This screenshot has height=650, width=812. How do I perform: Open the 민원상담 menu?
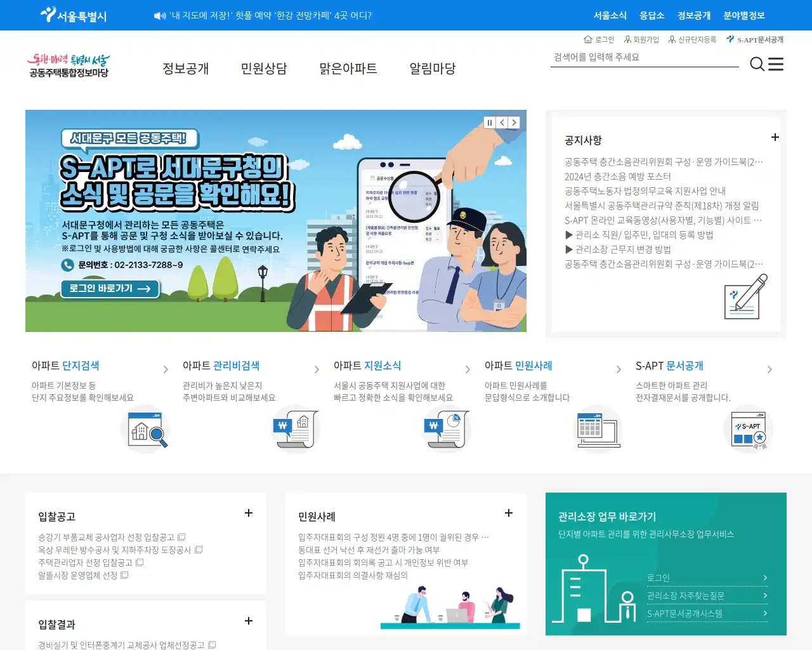(x=264, y=69)
